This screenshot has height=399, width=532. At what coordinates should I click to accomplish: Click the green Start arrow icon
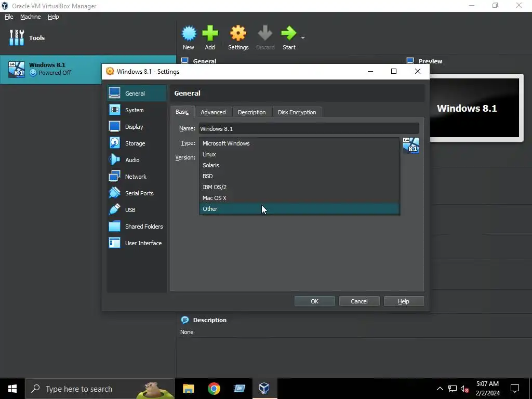289,33
